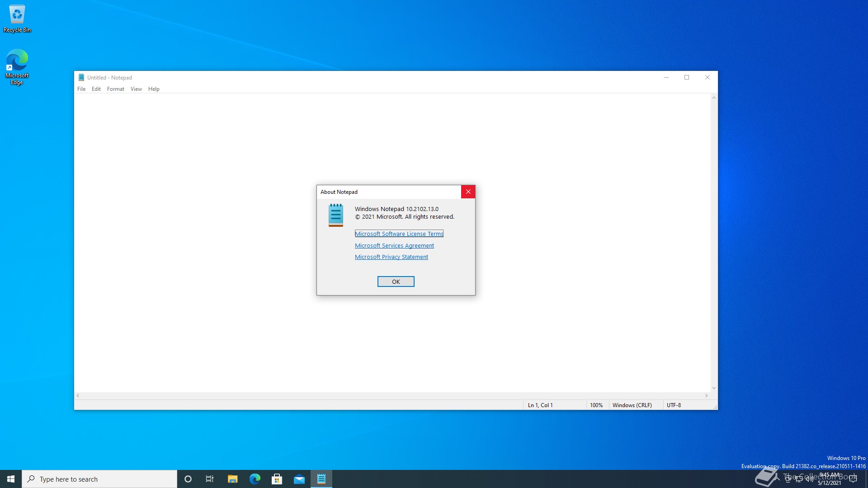Screen dimensions: 868x488
Task: Click 'Ln 1, Col 1' status bar entry
Action: 540,405
